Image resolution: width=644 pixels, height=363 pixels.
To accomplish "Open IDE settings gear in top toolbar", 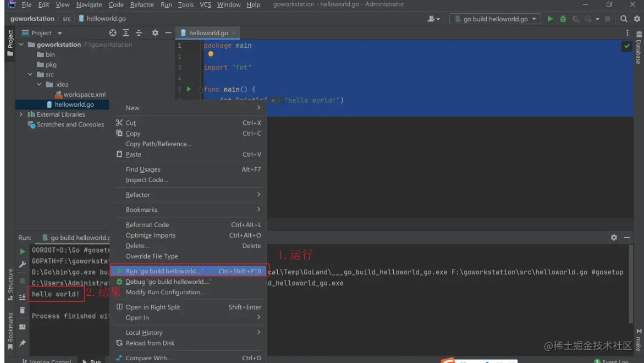I will 637,19.
